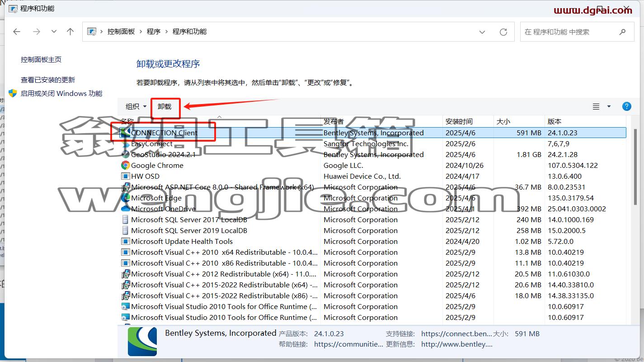Click 1.81 GB size cell
This screenshot has height=362, width=644.
529,155
